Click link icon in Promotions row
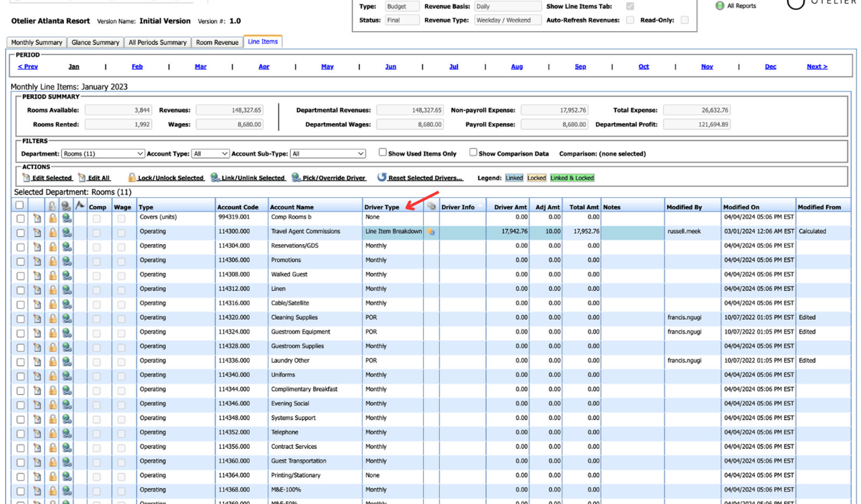 coord(66,261)
